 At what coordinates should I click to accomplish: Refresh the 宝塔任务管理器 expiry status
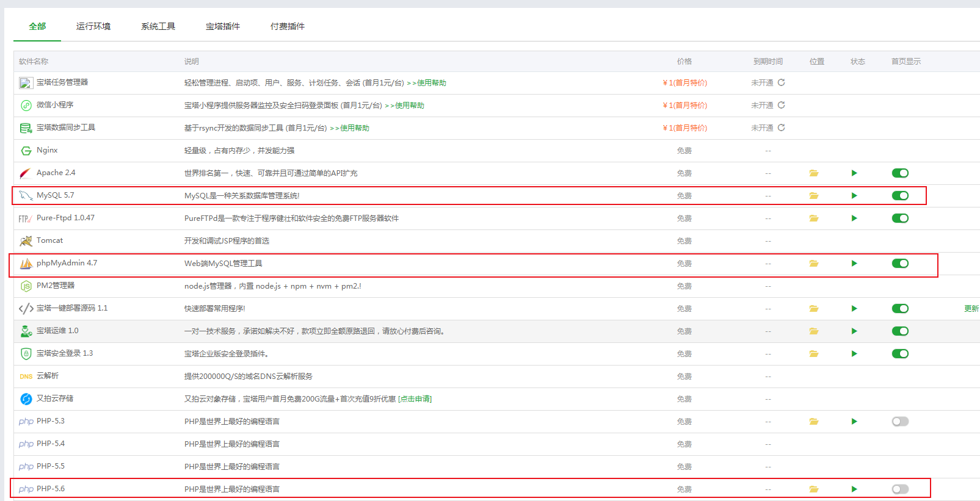click(782, 82)
